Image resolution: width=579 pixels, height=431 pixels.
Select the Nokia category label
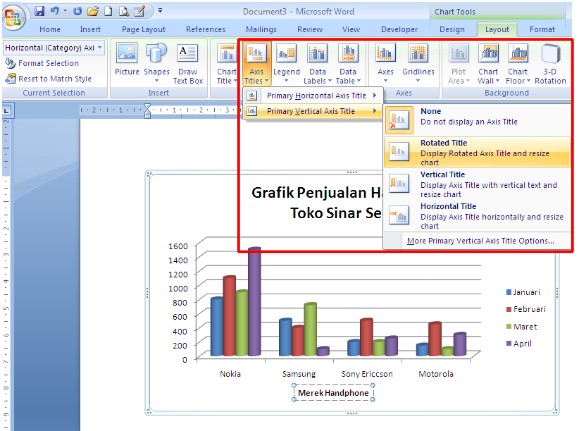[230, 374]
